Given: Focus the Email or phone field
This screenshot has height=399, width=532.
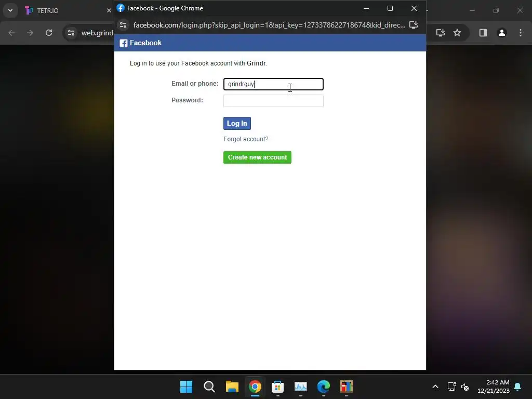Looking at the screenshot, I should click(x=273, y=84).
